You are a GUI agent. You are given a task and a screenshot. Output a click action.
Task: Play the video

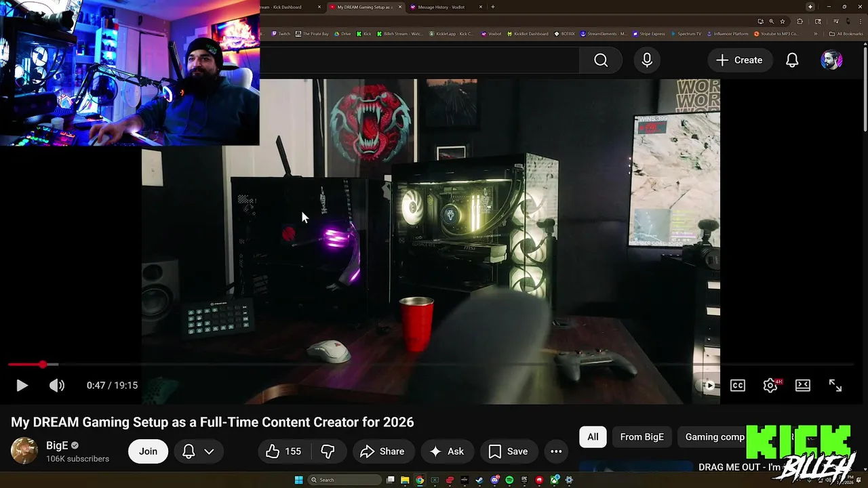click(x=22, y=385)
